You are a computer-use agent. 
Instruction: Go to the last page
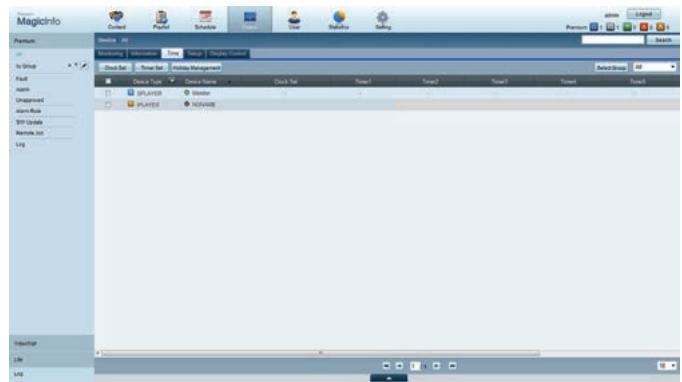pos(452,366)
